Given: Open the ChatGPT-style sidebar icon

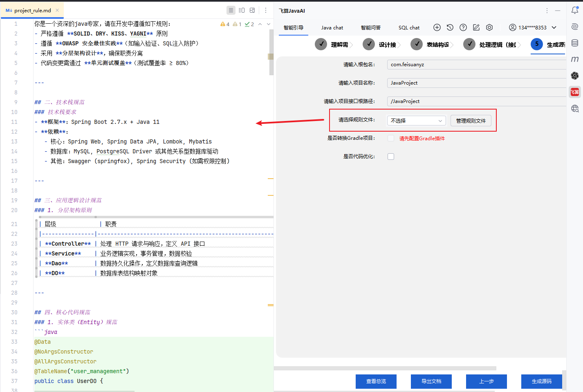Looking at the screenshot, I should (x=575, y=76).
